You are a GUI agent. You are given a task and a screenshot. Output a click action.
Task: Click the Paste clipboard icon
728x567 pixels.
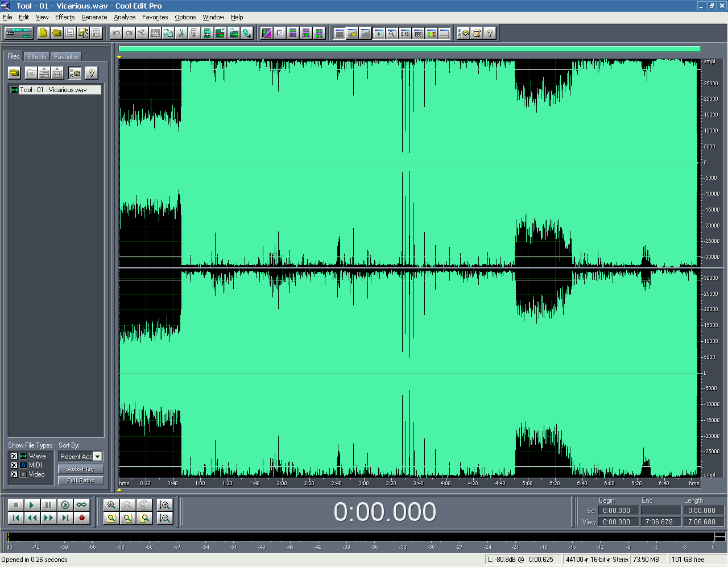(195, 33)
